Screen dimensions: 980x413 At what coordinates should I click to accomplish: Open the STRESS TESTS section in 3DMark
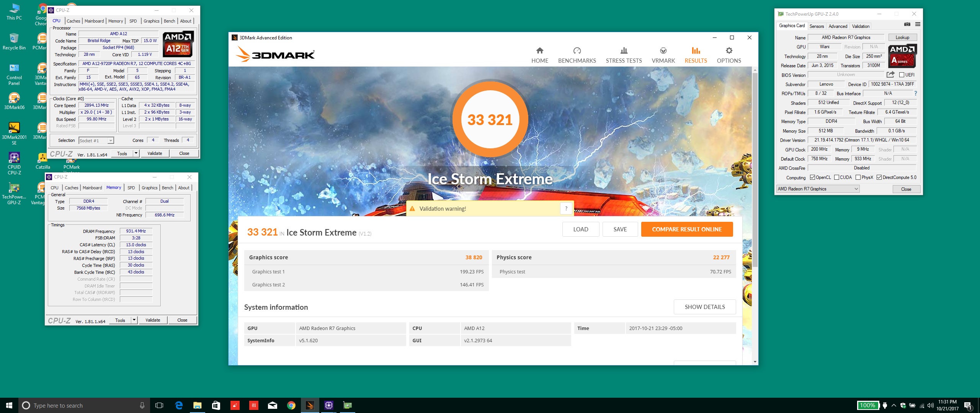click(x=624, y=55)
